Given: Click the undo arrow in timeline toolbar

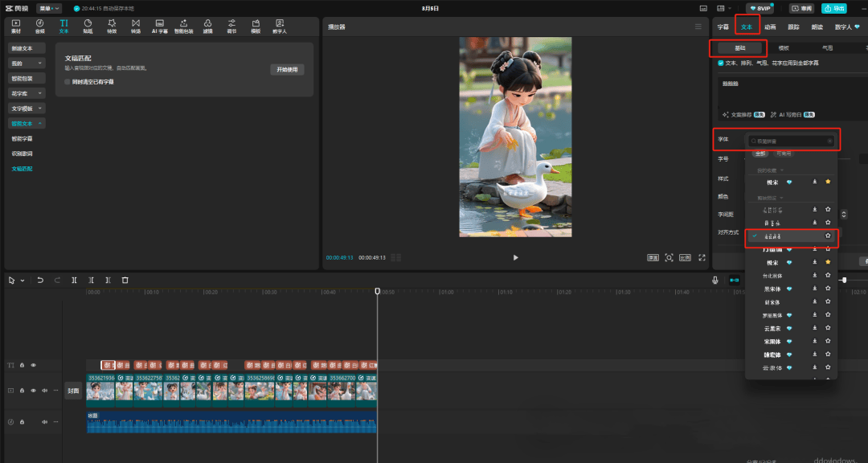Looking at the screenshot, I should coord(40,280).
